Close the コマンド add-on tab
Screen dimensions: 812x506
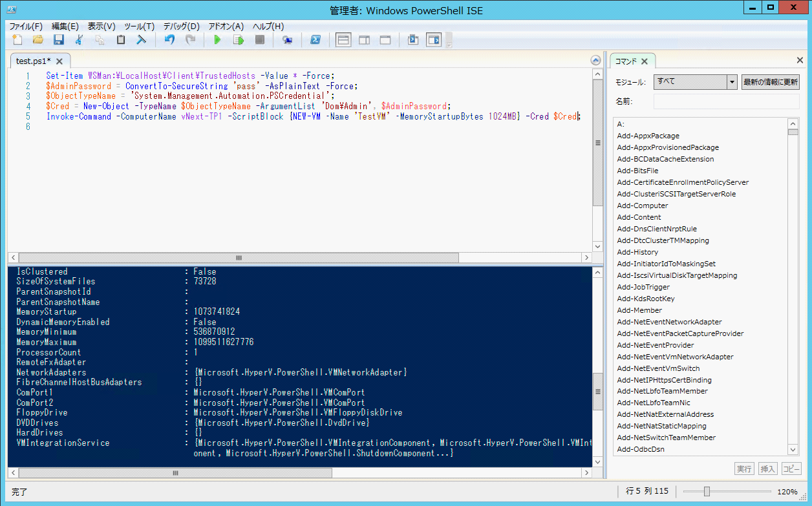pyautogui.click(x=644, y=61)
